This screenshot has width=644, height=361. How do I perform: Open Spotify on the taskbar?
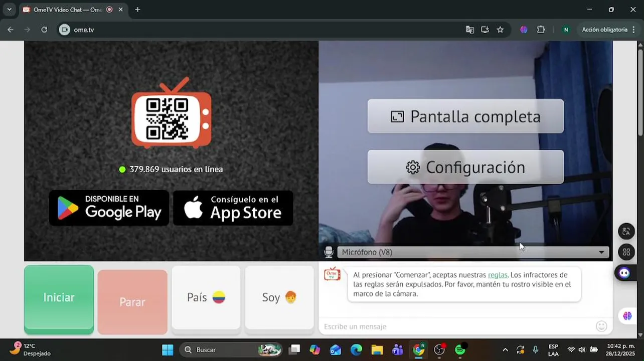(460, 349)
